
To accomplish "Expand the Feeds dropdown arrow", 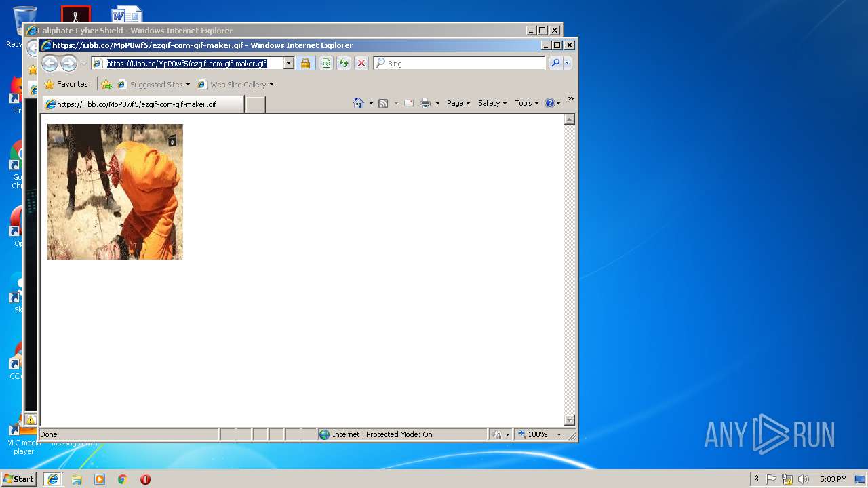I will tap(396, 104).
